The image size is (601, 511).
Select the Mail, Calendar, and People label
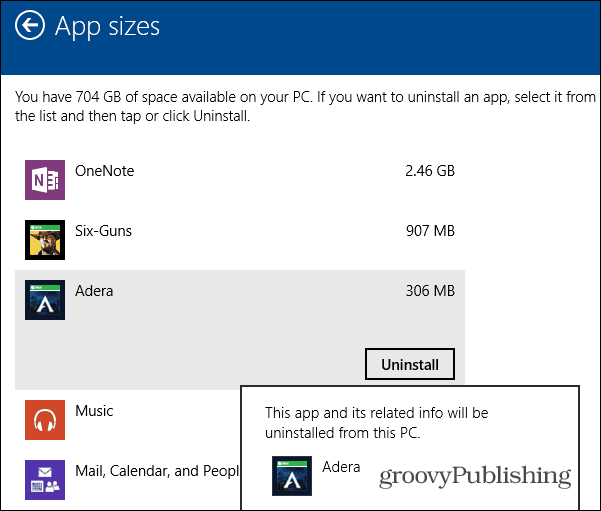click(157, 471)
